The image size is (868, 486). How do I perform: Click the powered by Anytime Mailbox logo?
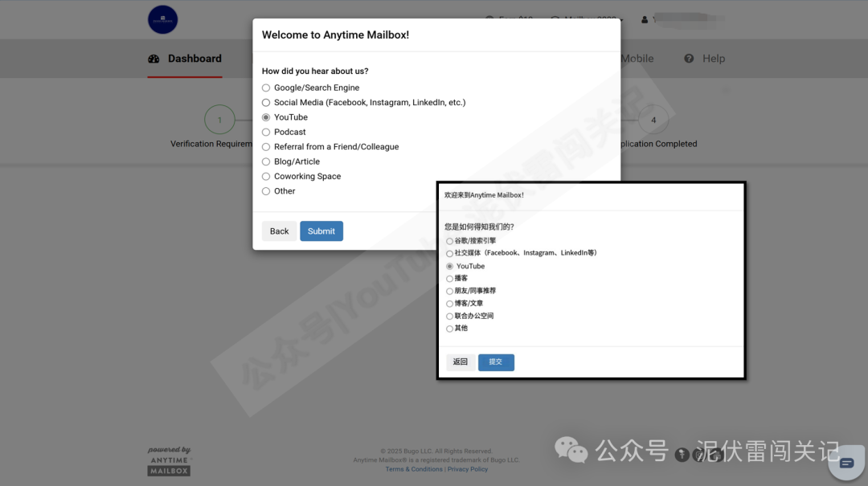[x=170, y=461]
